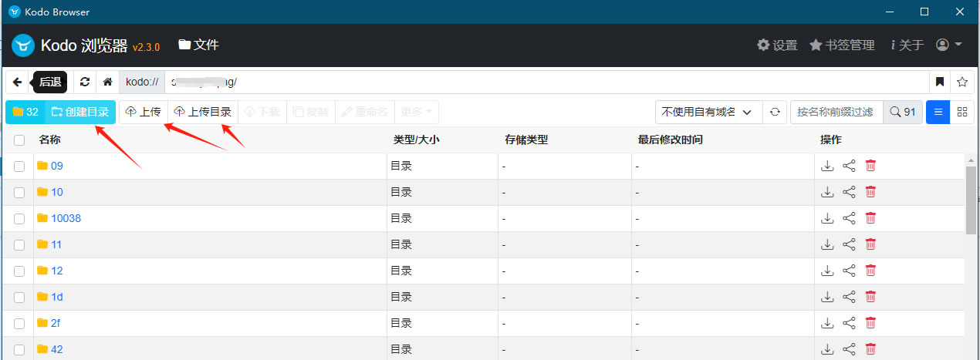980x360 pixels.
Task: Open the 不使用自有域名 domain dropdown
Action: [708, 112]
